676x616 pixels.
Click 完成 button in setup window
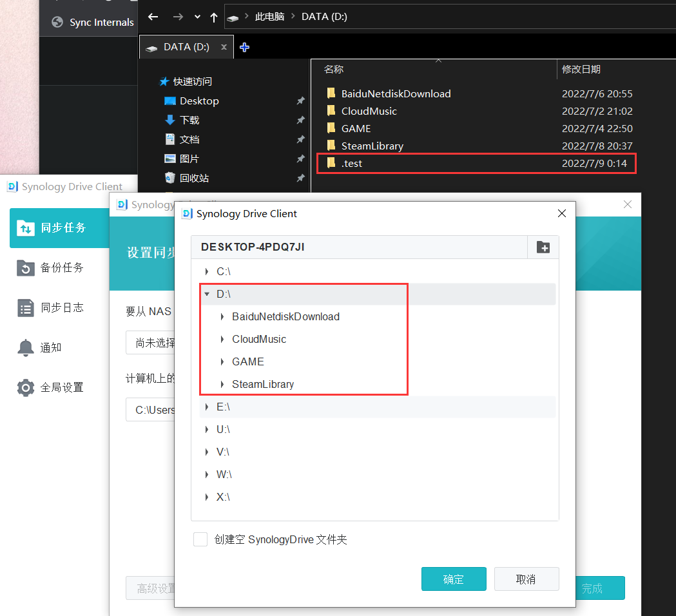[600, 588]
